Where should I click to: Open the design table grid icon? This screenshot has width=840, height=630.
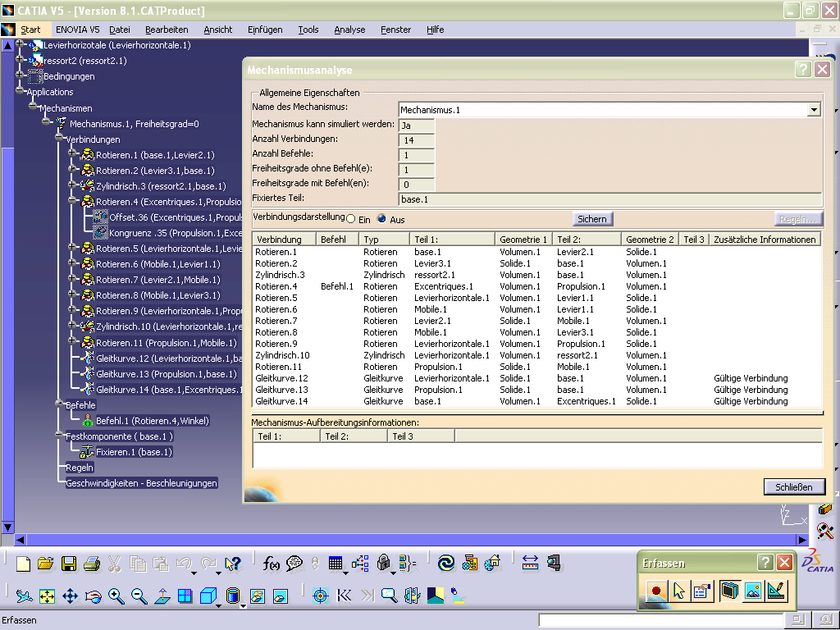tap(336, 563)
